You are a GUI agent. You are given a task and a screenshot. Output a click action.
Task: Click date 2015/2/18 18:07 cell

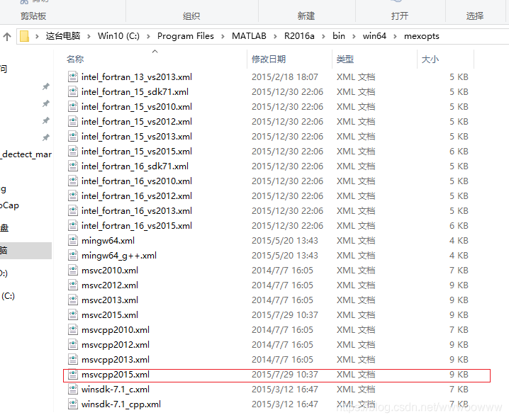point(285,77)
